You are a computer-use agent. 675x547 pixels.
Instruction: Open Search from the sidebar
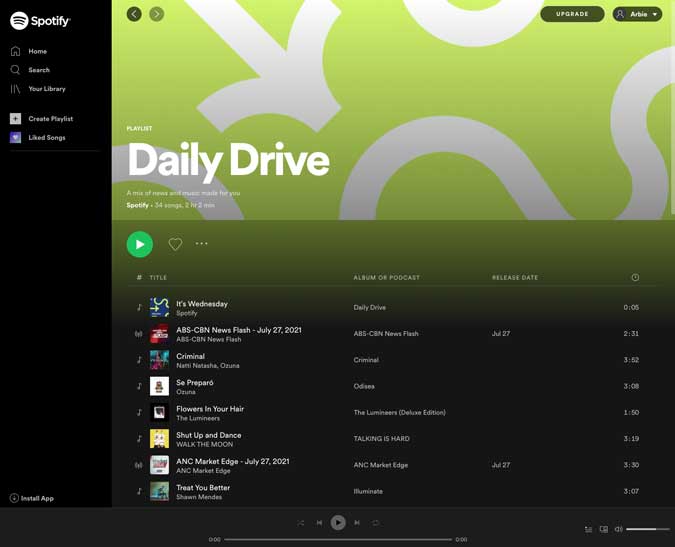click(39, 70)
